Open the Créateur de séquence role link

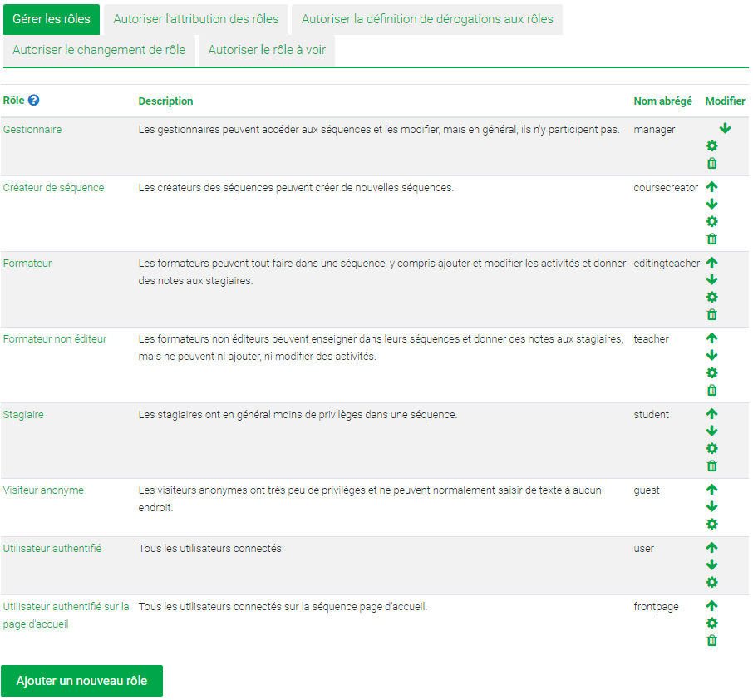53,187
